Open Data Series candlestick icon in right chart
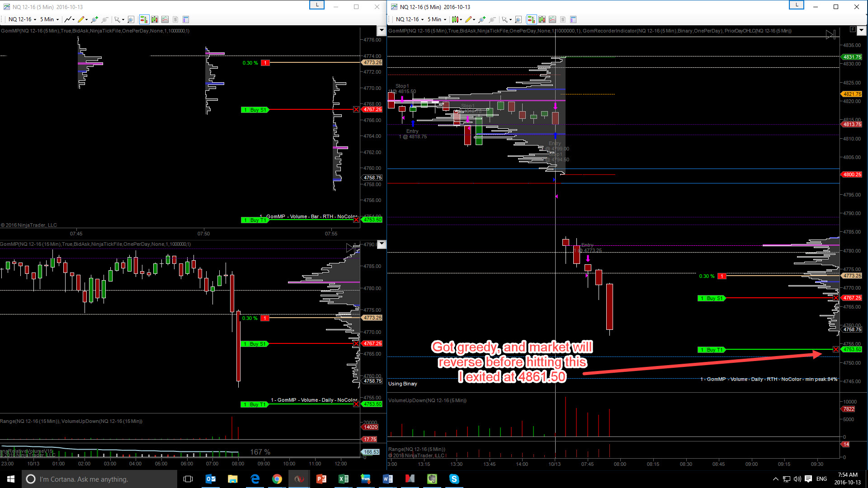The image size is (868, 488). 542,19
